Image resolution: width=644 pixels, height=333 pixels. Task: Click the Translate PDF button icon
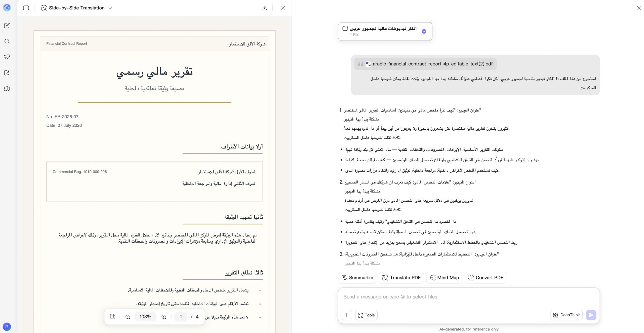point(385,278)
